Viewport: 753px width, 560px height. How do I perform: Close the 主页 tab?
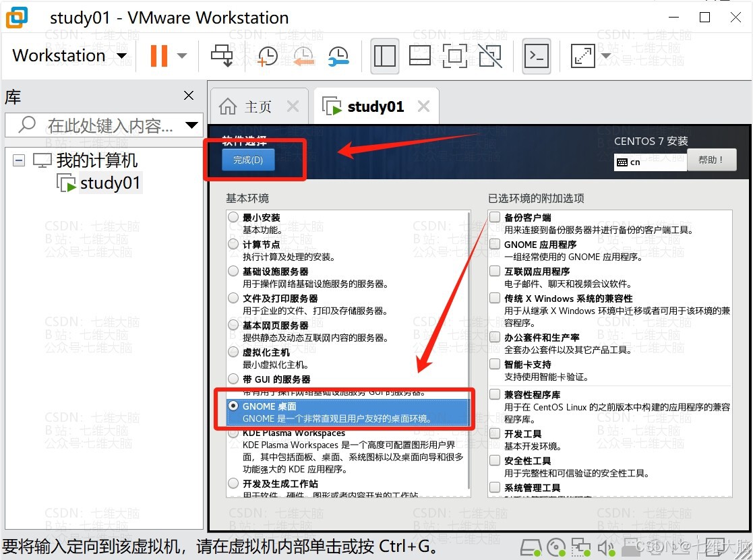point(293,106)
